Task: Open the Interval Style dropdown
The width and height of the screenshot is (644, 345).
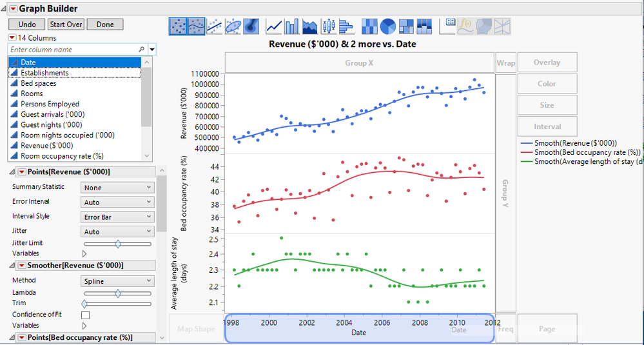Action: [x=117, y=217]
